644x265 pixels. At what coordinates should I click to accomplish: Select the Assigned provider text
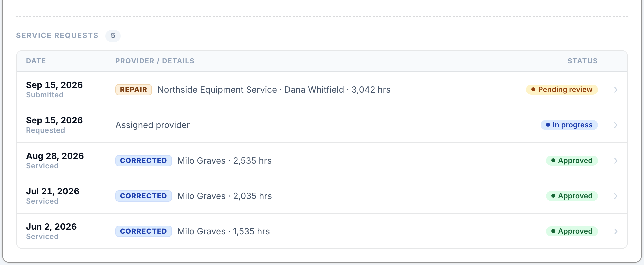(x=153, y=125)
